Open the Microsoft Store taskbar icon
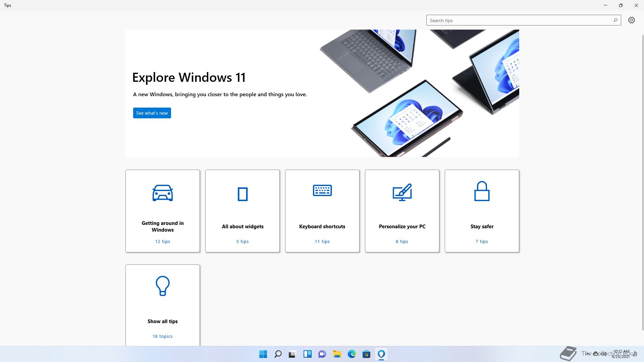Screen dimensions: 644x362 (x=366, y=354)
